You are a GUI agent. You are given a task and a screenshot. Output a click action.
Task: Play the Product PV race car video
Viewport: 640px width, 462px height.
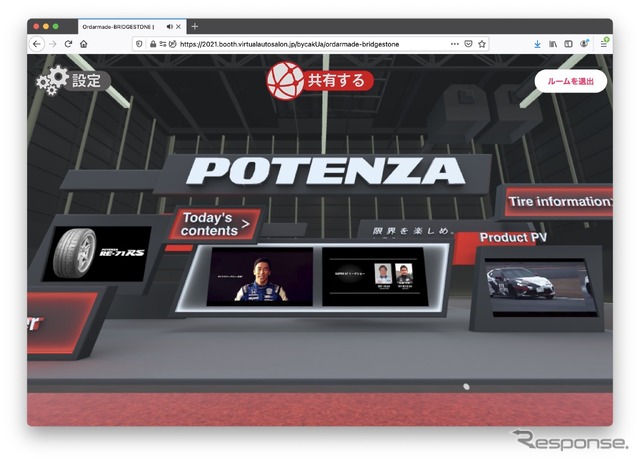pos(540,287)
